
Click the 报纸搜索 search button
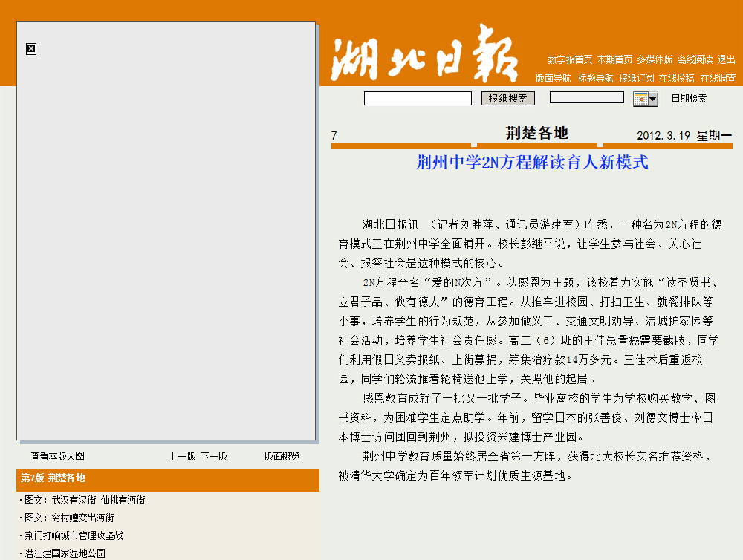click(x=508, y=98)
